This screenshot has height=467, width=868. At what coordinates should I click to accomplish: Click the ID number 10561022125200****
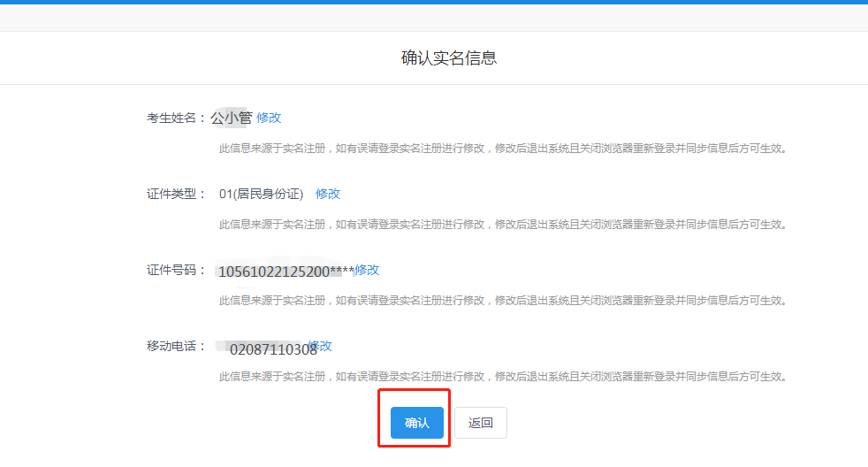point(286,271)
